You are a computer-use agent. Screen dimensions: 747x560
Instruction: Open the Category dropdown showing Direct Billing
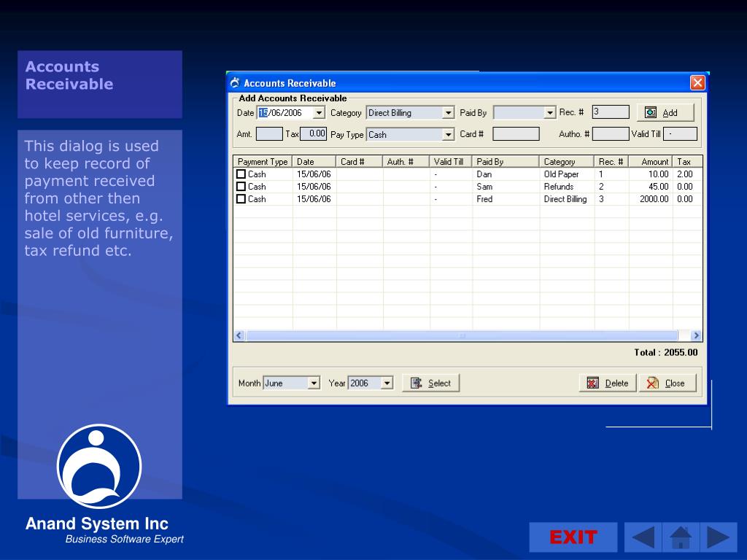point(449,113)
